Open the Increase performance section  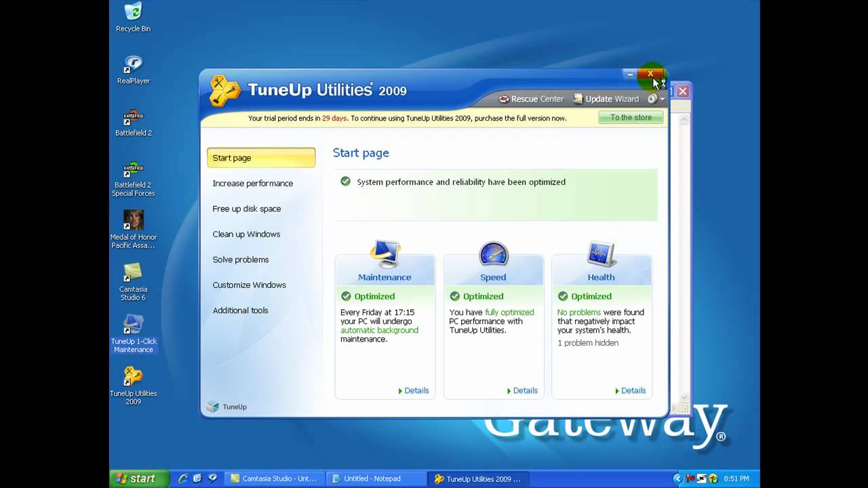coord(252,183)
